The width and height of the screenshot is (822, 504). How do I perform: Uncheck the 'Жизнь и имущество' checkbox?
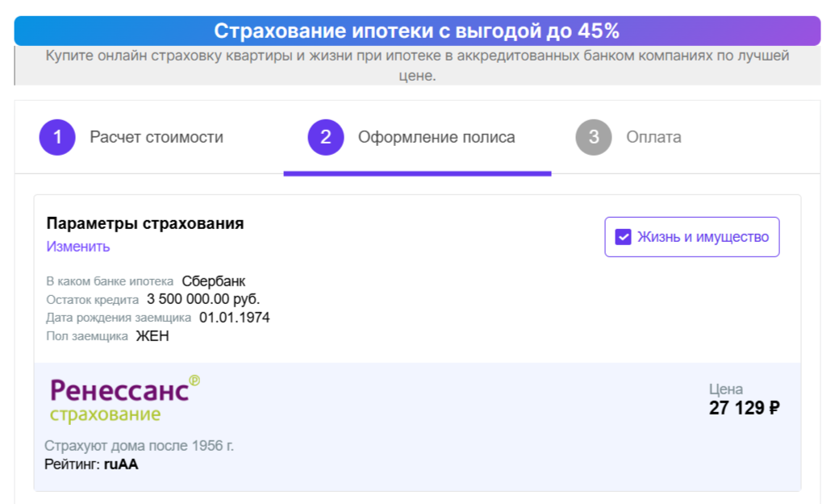[x=623, y=237]
